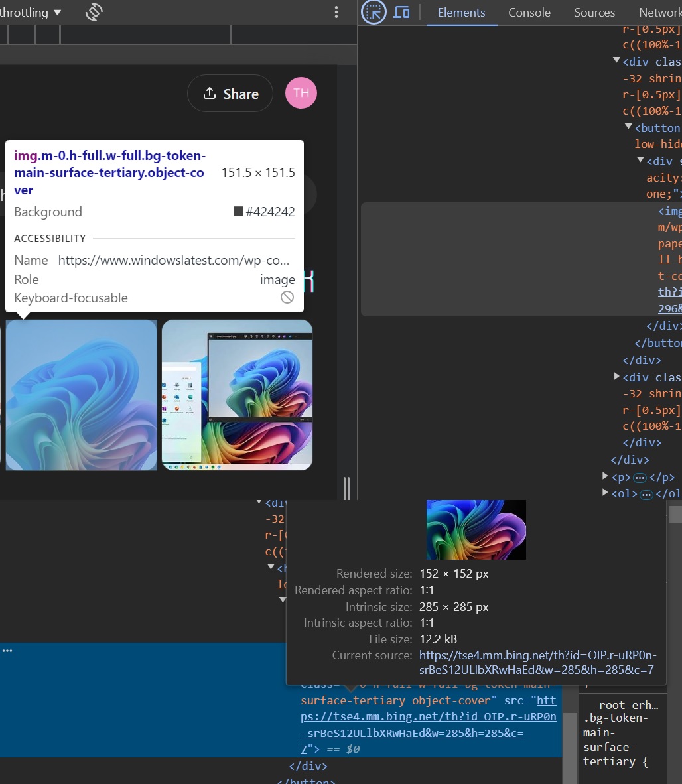Screen dimensions: 682x784
Task: Collapse the div containing the img element
Action: coord(640,160)
